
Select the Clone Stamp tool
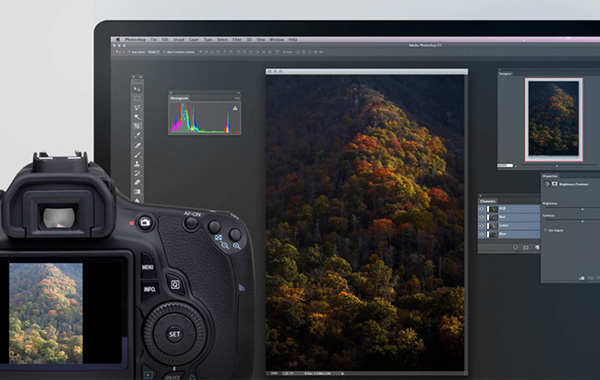point(137,164)
